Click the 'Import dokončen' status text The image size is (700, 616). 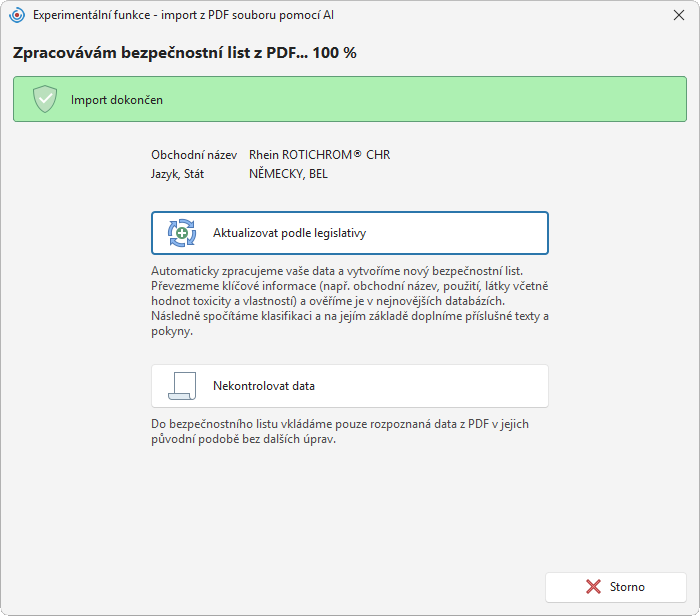point(117,100)
